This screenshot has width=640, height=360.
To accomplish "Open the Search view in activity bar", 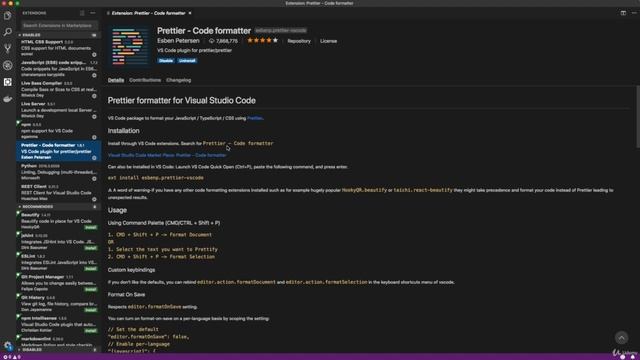I will tap(7, 32).
